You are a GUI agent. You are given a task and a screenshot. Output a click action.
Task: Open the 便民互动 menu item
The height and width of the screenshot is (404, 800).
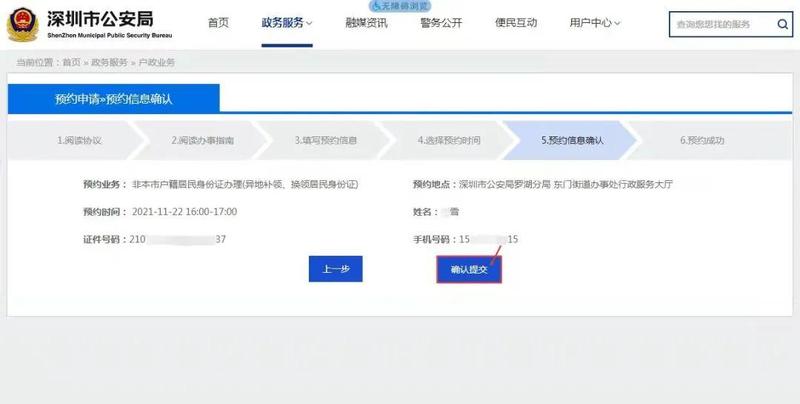pyautogui.click(x=516, y=23)
